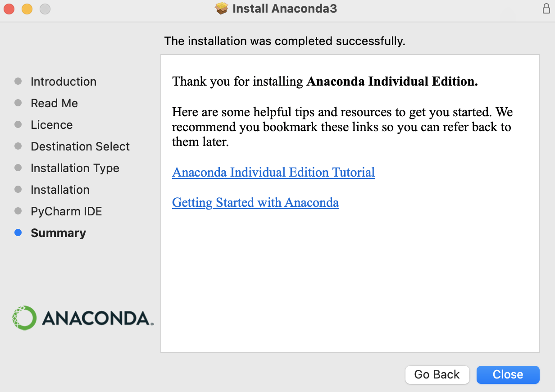The image size is (555, 392).
Task: Click the grey bullet beside PyCharm IDE
Action: click(x=18, y=211)
